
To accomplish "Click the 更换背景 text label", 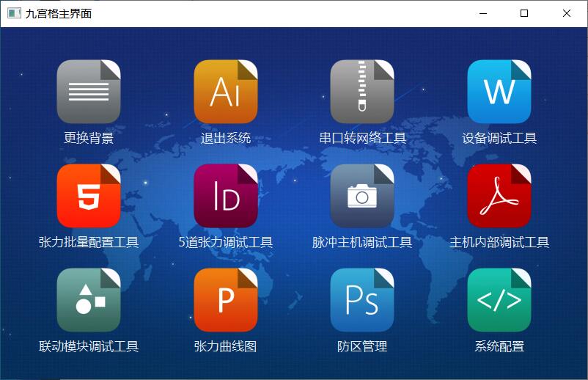I will (88, 138).
